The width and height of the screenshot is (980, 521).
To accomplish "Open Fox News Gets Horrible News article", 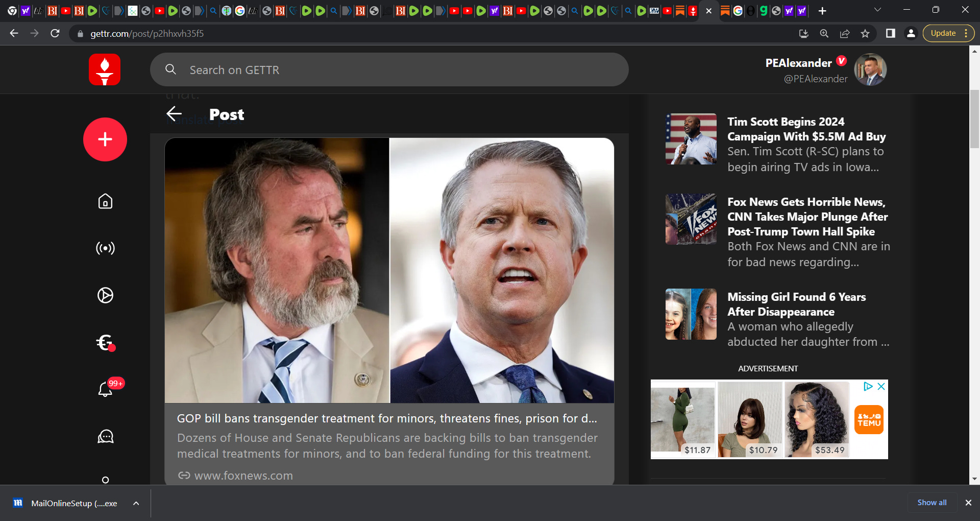I will (807, 217).
